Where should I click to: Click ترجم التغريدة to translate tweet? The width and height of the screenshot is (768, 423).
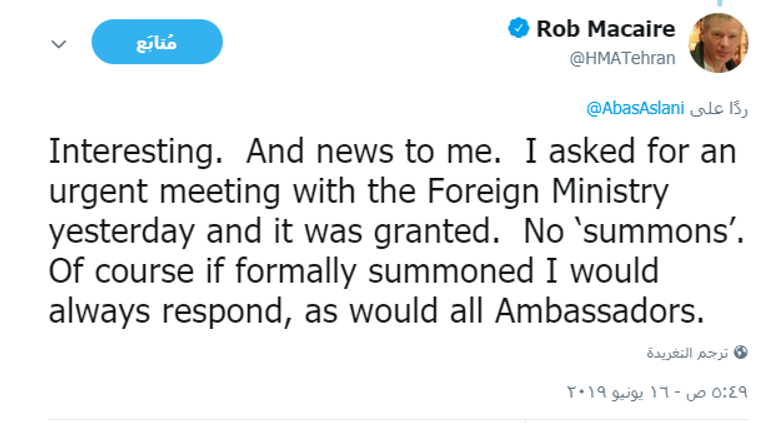pos(690,352)
